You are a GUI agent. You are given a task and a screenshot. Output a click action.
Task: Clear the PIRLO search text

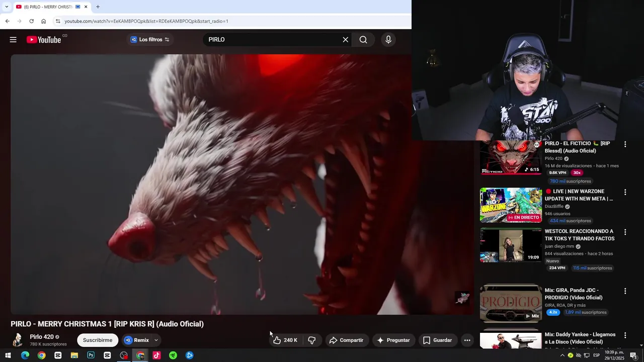pos(346,40)
